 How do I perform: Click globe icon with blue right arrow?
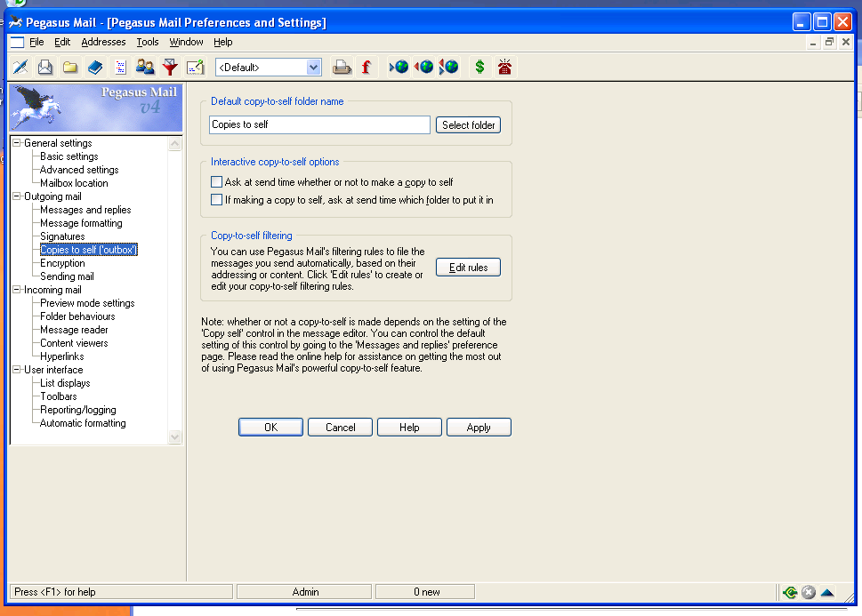coord(399,67)
